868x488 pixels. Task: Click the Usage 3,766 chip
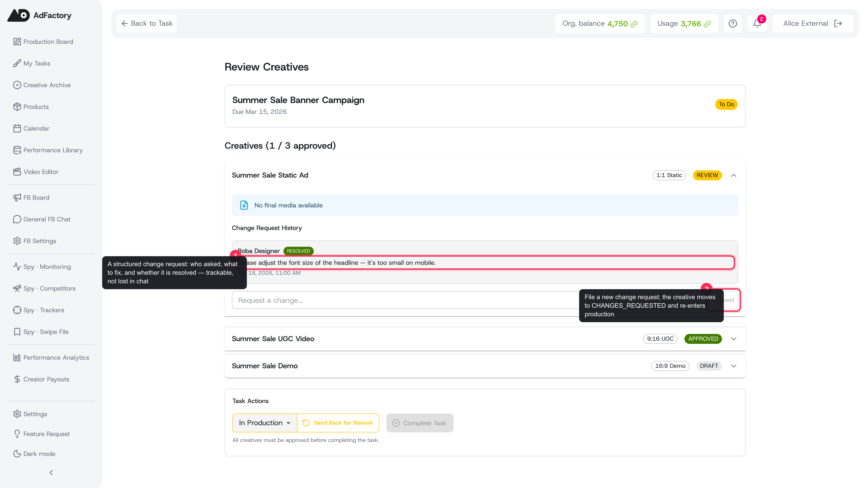coord(684,23)
